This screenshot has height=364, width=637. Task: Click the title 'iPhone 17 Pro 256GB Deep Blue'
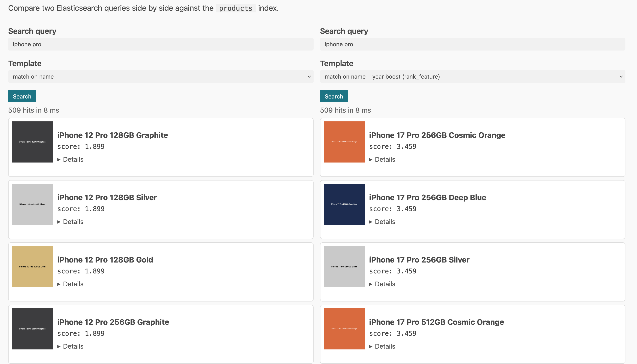[428, 197]
